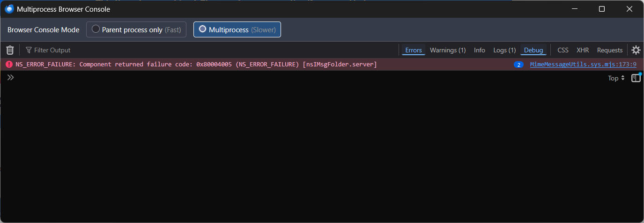This screenshot has width=644, height=223.
Task: Toggle the Warnings (1) filter
Action: coord(448,50)
